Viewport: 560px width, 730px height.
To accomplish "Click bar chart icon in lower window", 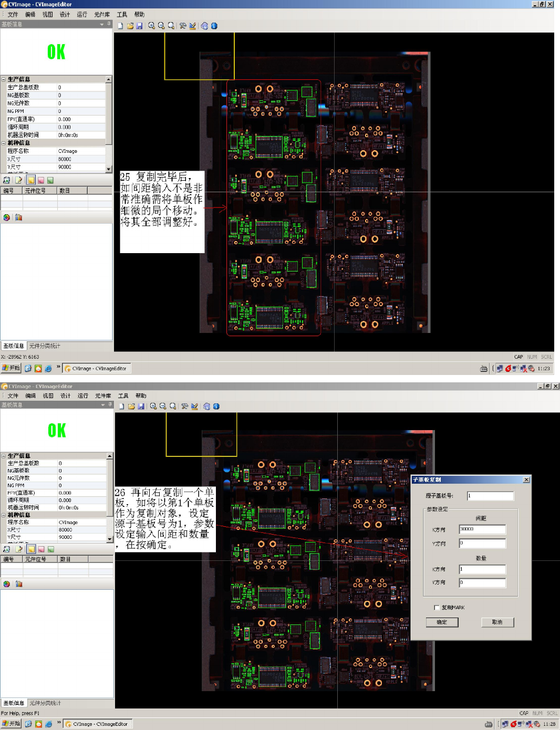I will (18, 584).
